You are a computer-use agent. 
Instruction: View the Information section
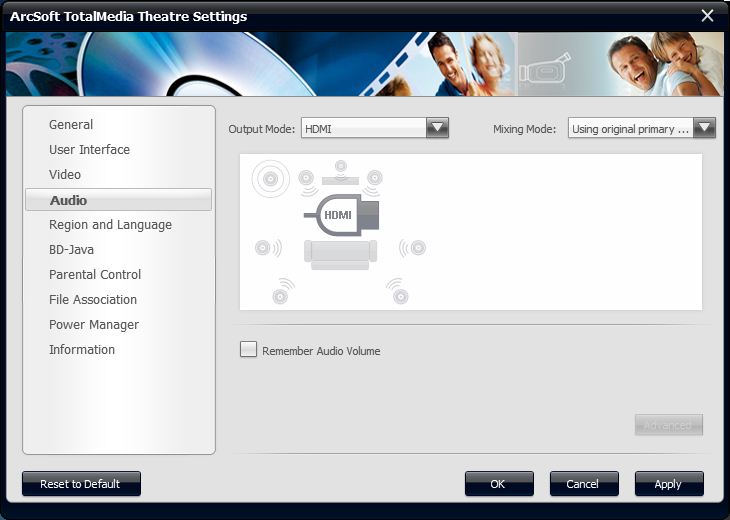[x=81, y=350]
